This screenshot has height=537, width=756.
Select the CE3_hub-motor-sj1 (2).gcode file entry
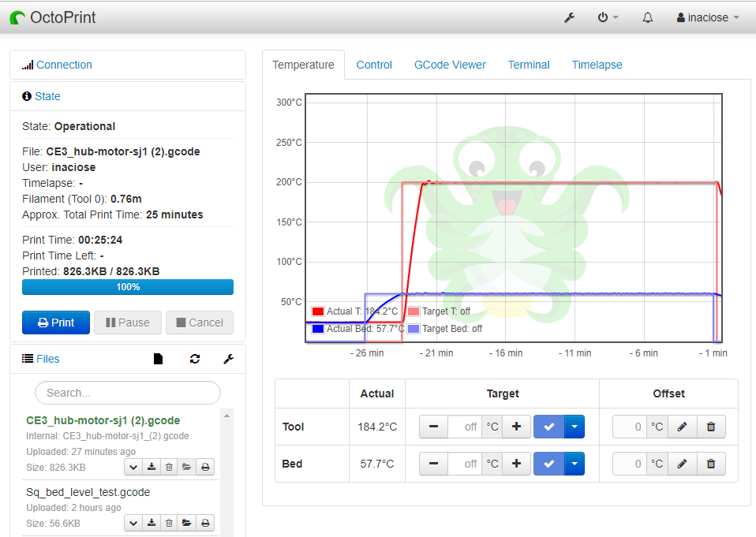[x=103, y=420]
